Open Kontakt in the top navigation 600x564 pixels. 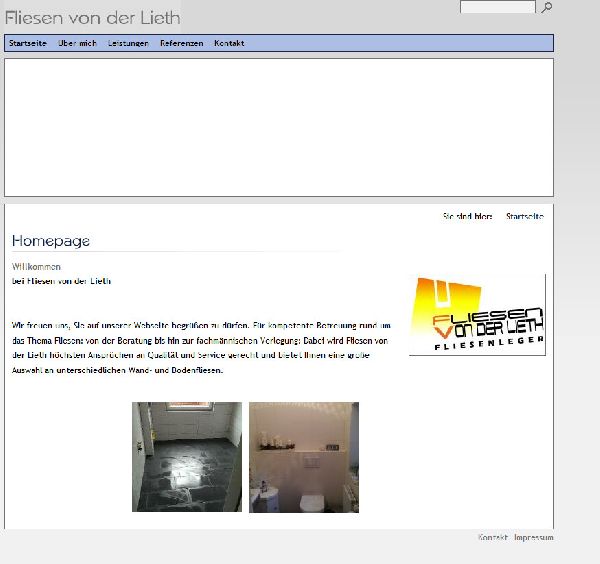[x=229, y=43]
